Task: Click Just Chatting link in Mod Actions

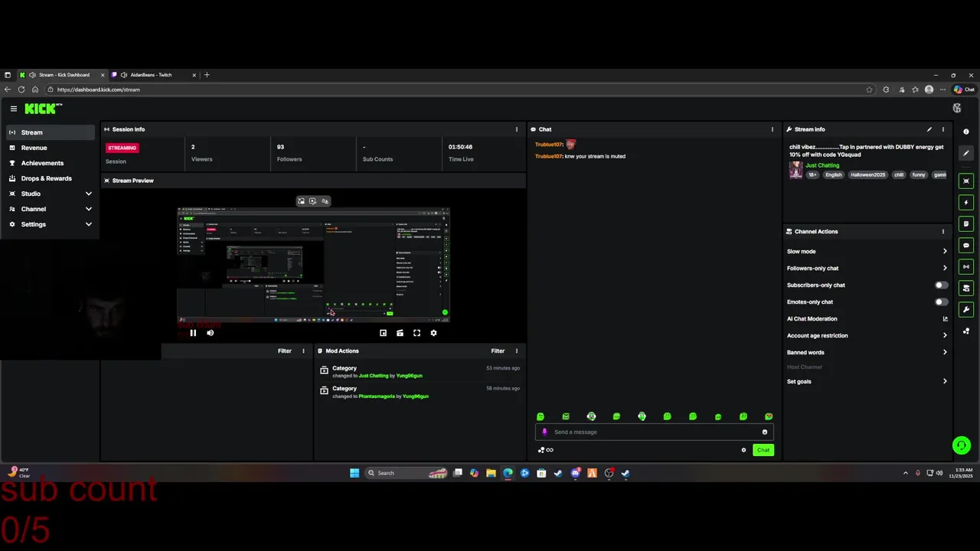Action: coord(374,376)
